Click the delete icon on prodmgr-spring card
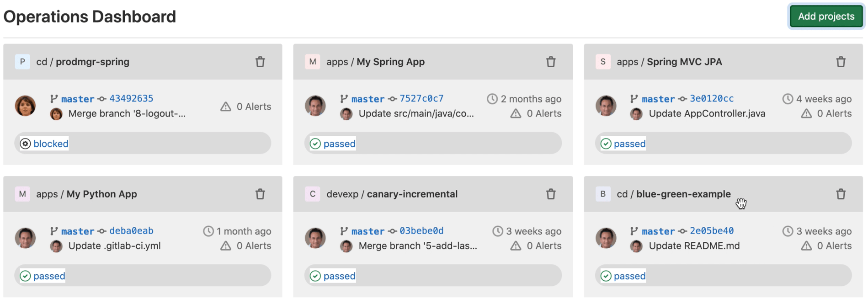The image size is (868, 304). tap(260, 61)
